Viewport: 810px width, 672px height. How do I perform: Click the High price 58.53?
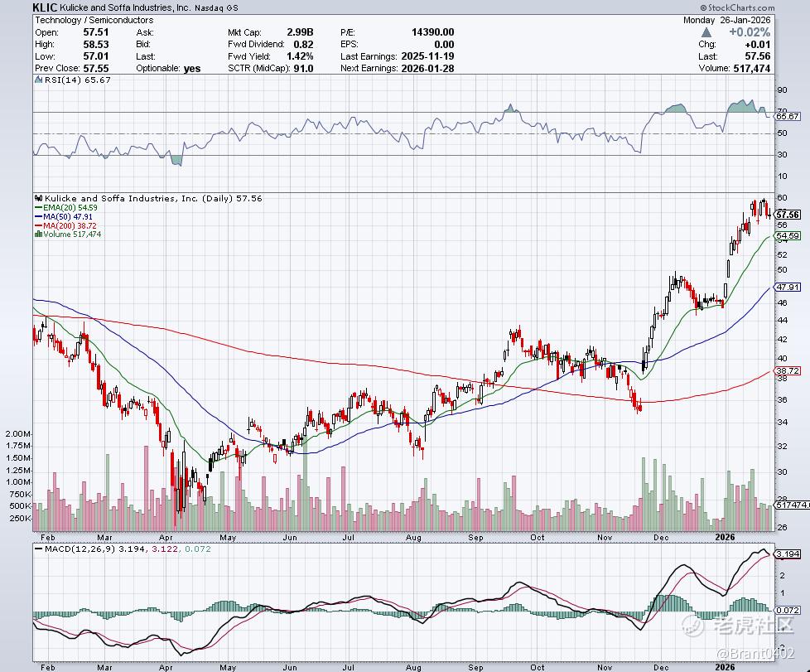(96, 45)
